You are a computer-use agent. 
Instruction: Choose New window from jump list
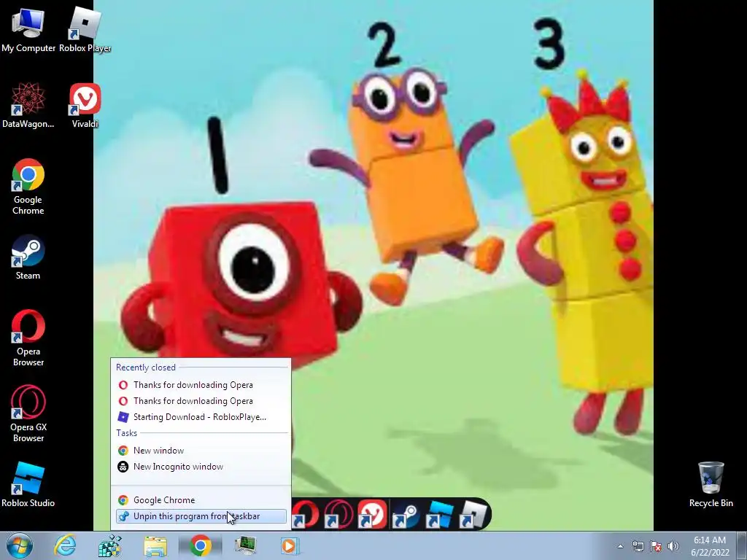(201, 451)
